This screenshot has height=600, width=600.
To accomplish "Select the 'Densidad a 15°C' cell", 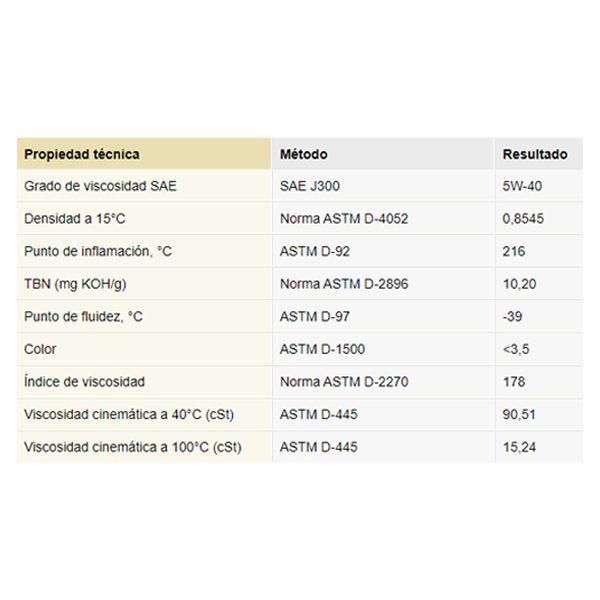I will [x=76, y=219].
